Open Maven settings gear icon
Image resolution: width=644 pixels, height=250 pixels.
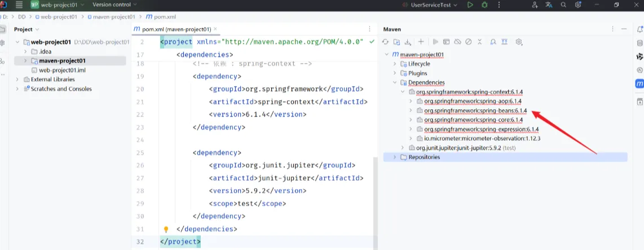(519, 42)
